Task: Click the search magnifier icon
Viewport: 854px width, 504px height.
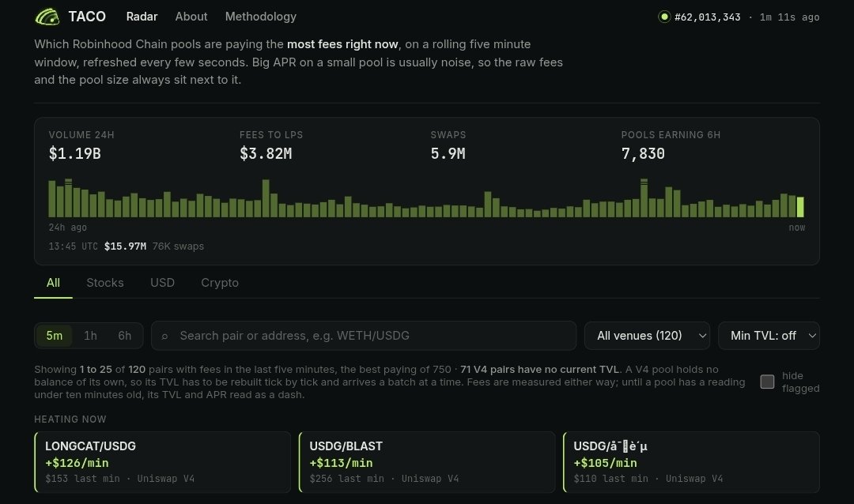Action: [164, 337]
